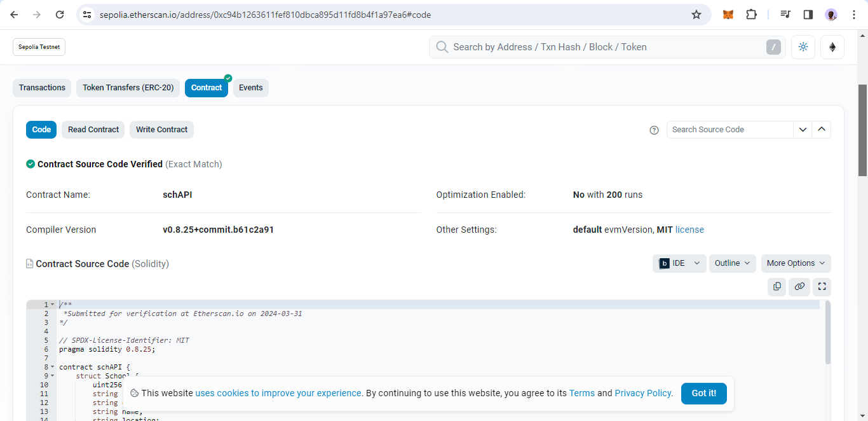
Task: Accept cookies with Got it!
Action: pos(703,393)
